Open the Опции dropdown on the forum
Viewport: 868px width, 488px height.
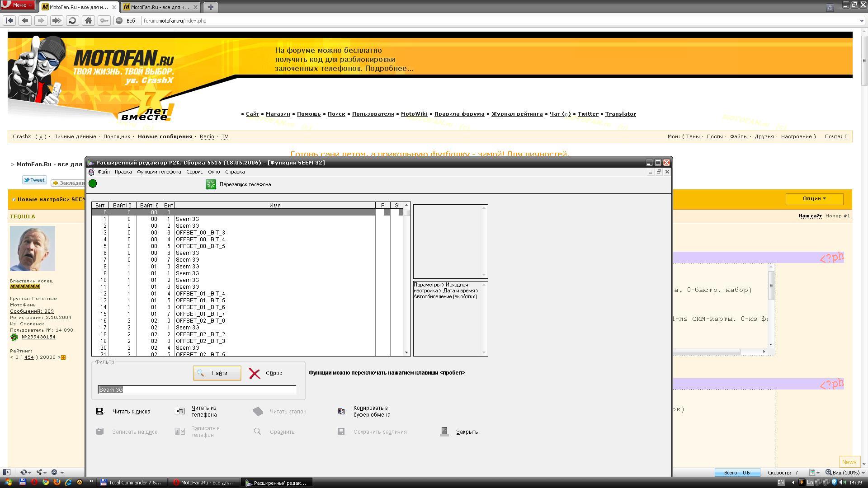[814, 199]
